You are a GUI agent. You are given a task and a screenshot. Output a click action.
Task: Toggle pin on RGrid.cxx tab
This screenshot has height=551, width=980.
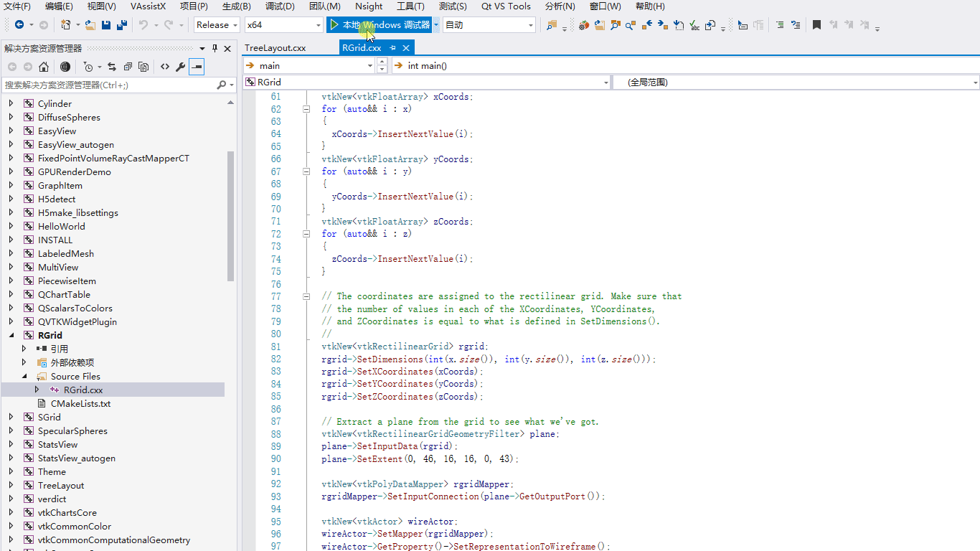point(392,48)
